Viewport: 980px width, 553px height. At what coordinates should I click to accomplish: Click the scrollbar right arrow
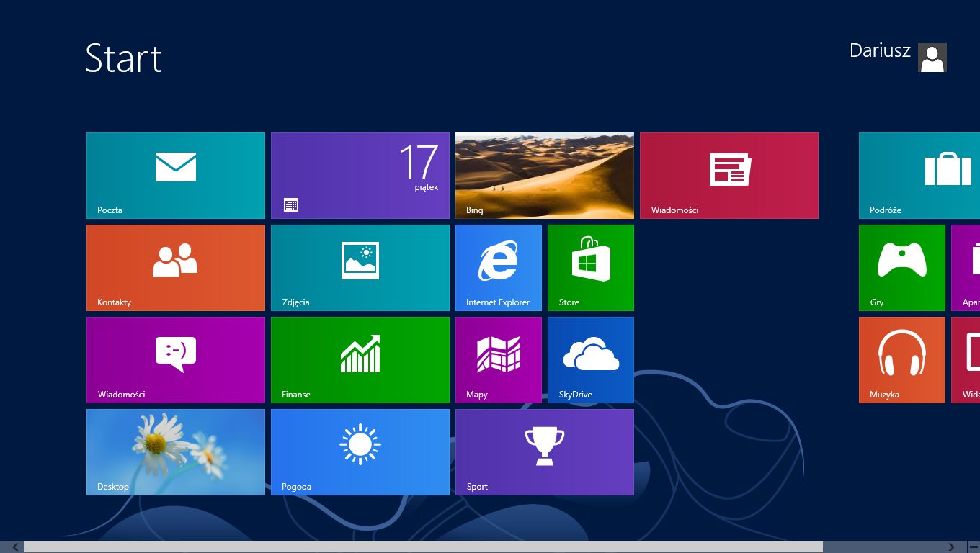(x=951, y=547)
